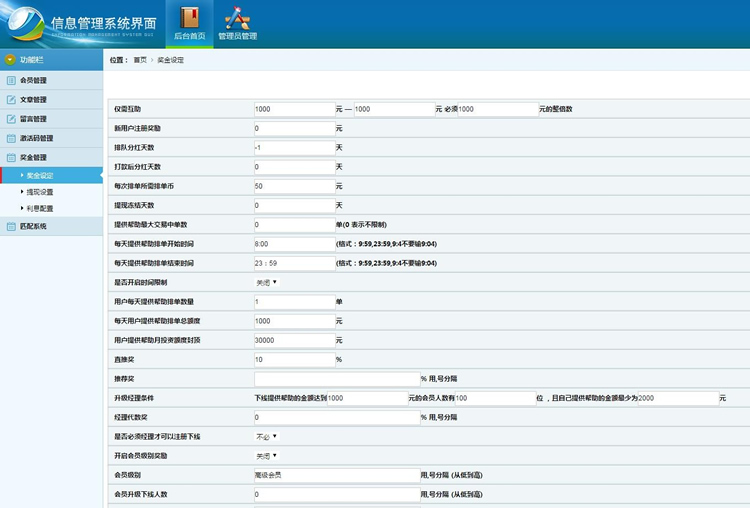Collapse the 功能栏 round arrow icon
The image size is (750, 508).
coord(10,60)
